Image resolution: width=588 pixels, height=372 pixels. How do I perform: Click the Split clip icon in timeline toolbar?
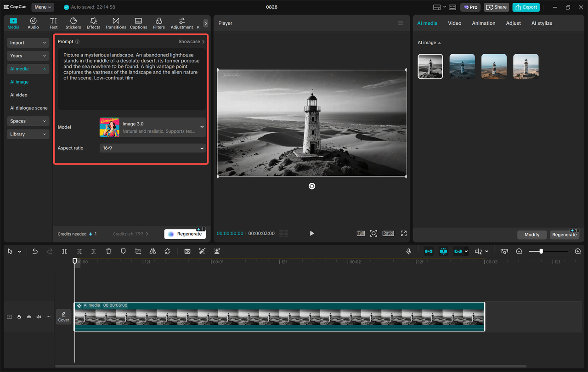(64, 251)
